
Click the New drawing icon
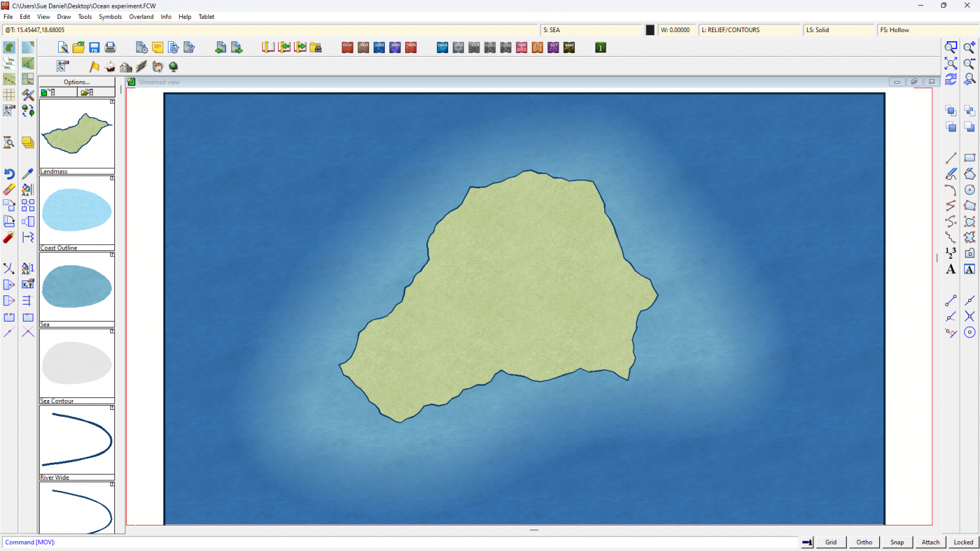tap(63, 48)
